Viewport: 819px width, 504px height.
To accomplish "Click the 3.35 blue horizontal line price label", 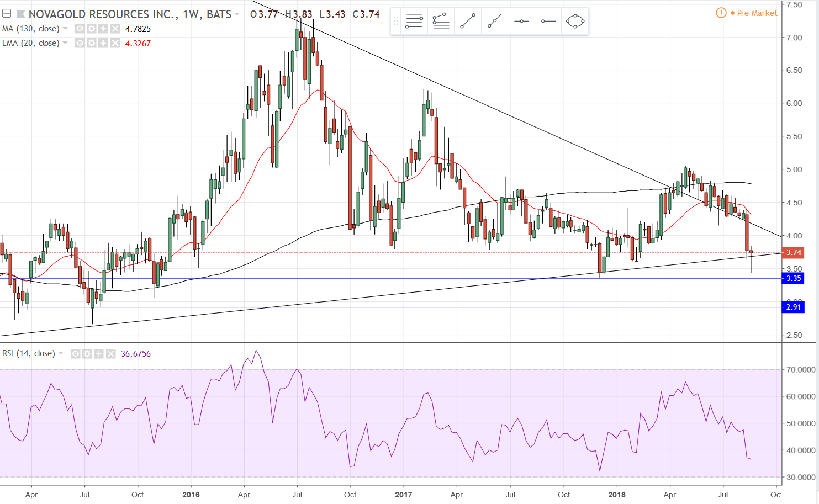I will (794, 278).
